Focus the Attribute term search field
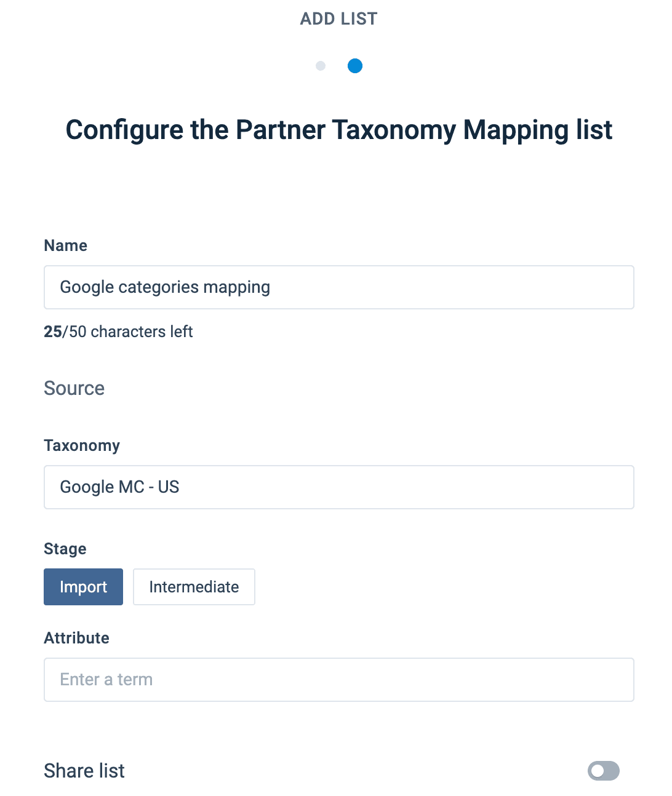This screenshot has height=796, width=672. (x=338, y=680)
